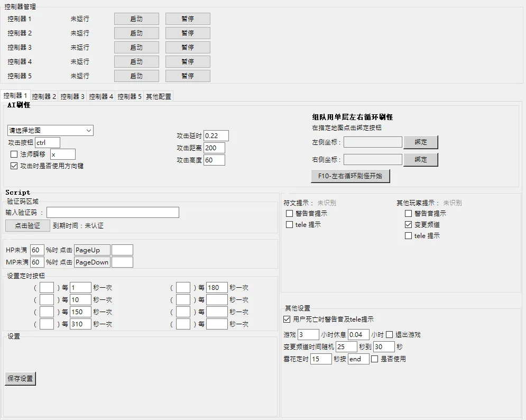
Task: Open the 其他配置 tab
Action: click(158, 96)
